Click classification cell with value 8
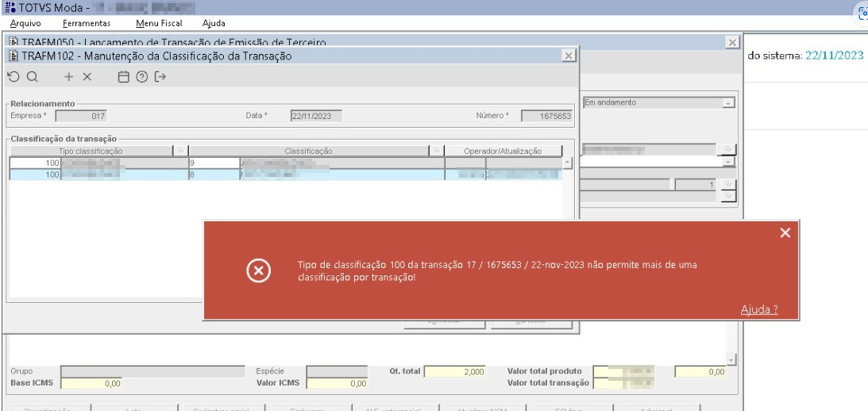The width and height of the screenshot is (868, 411). (214, 175)
